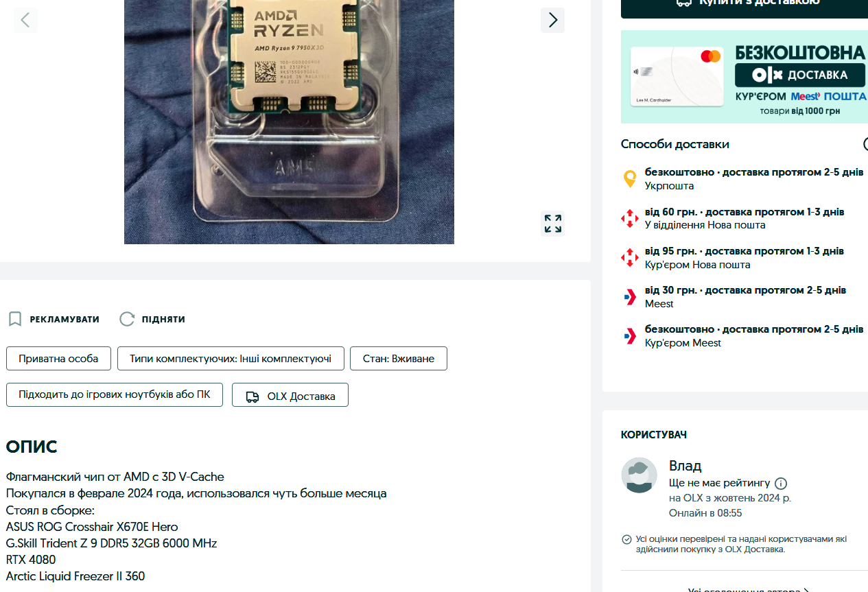Show the previous listing photo
This screenshot has height=592, width=868.
(25, 20)
